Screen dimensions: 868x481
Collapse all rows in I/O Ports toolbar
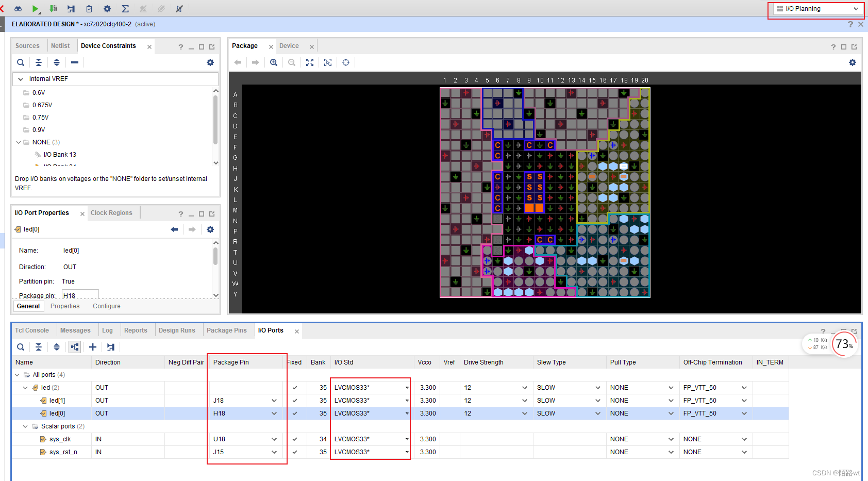(x=39, y=347)
